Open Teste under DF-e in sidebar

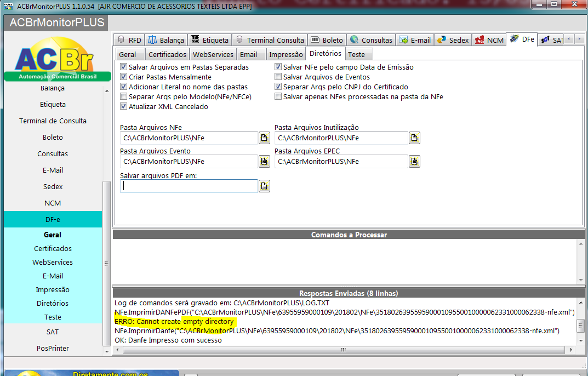coord(53,317)
